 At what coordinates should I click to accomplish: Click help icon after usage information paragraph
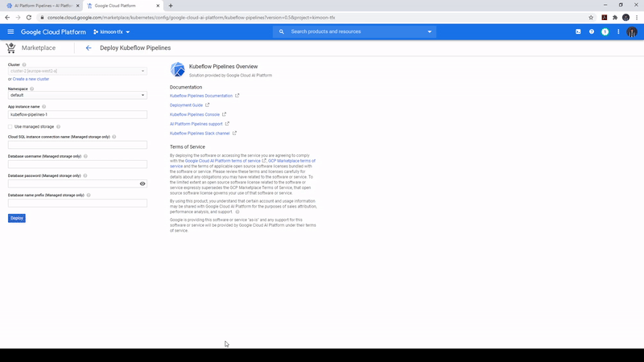pos(237,212)
